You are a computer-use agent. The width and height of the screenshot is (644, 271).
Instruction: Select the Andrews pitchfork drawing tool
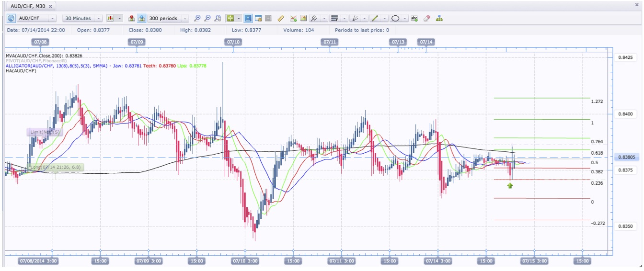tap(314, 18)
